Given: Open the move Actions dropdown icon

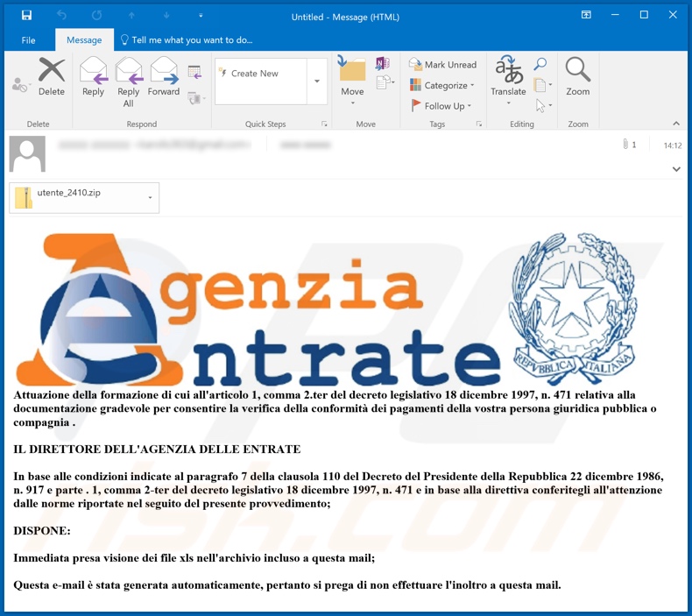Looking at the screenshot, I should (385, 82).
